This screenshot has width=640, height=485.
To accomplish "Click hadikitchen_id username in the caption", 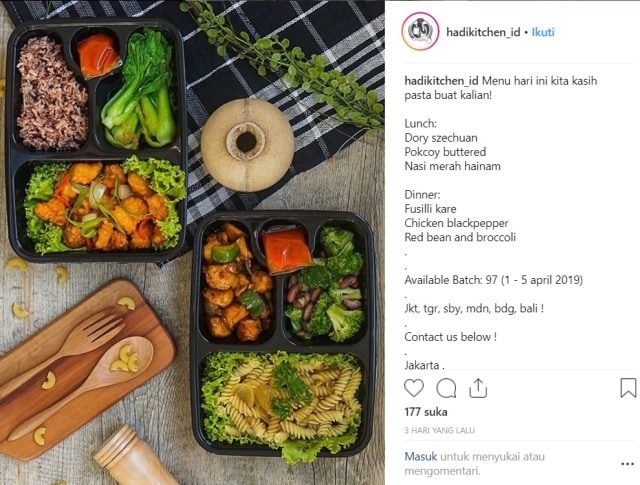I will click(x=441, y=81).
